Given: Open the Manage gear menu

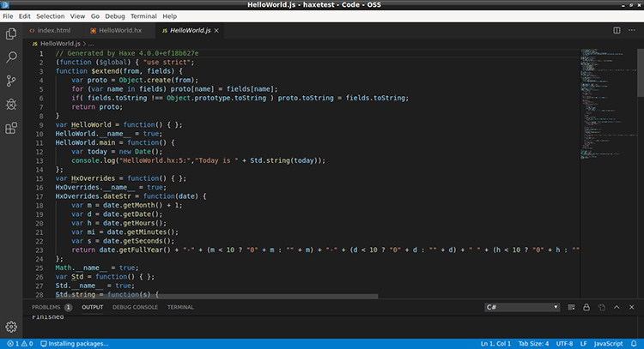Looking at the screenshot, I should (x=11, y=326).
